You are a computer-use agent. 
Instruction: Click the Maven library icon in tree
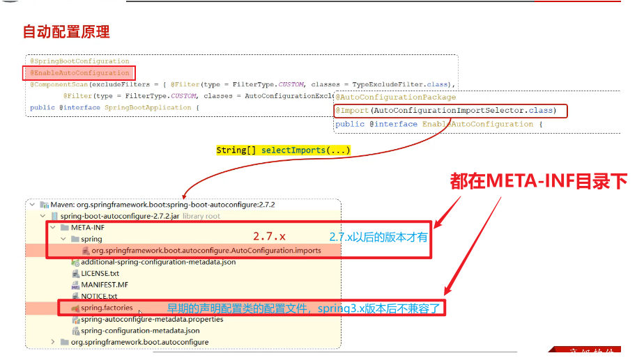pos(44,205)
